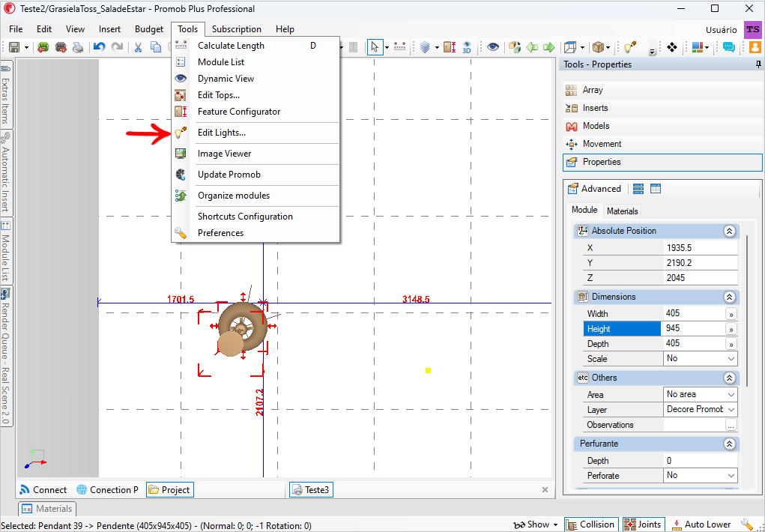The height and width of the screenshot is (532, 765).
Task: Click the cube with sparkle toolbar icon
Action: [514, 47]
